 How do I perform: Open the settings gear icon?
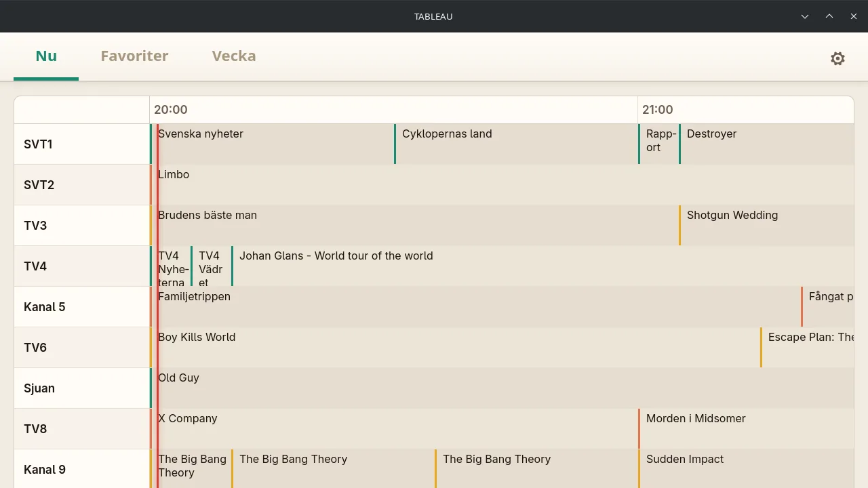(837, 58)
